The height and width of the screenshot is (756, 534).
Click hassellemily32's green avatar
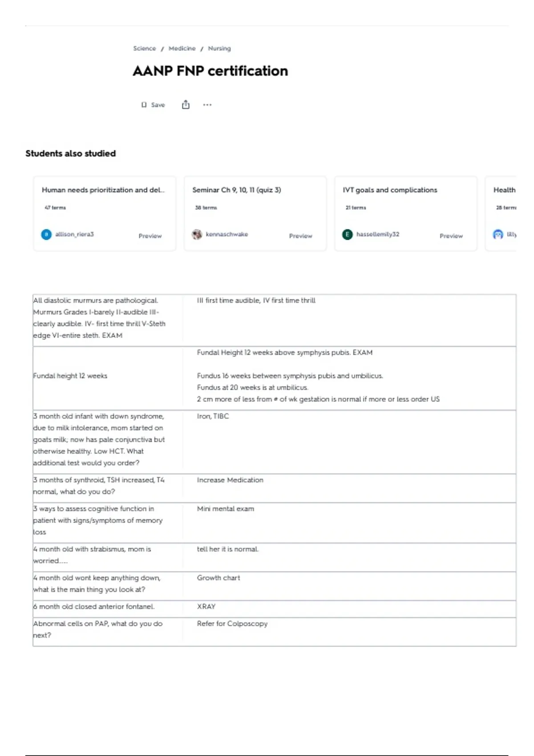coord(347,234)
